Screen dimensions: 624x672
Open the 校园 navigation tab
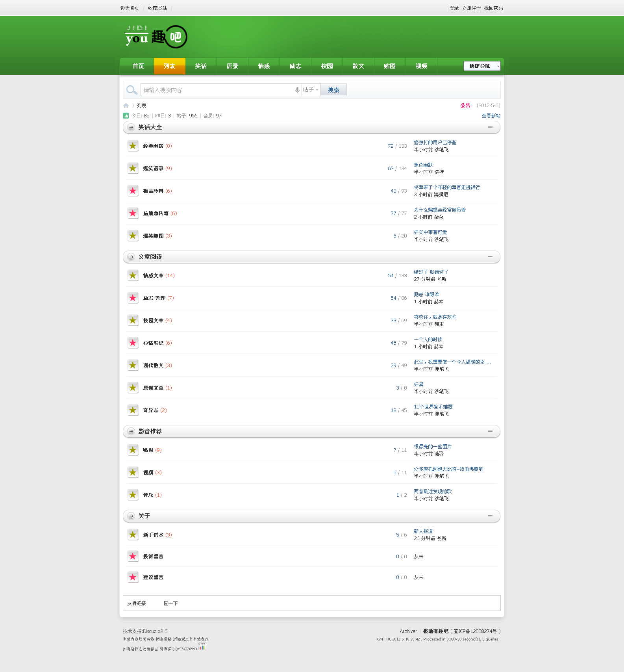[x=327, y=66]
